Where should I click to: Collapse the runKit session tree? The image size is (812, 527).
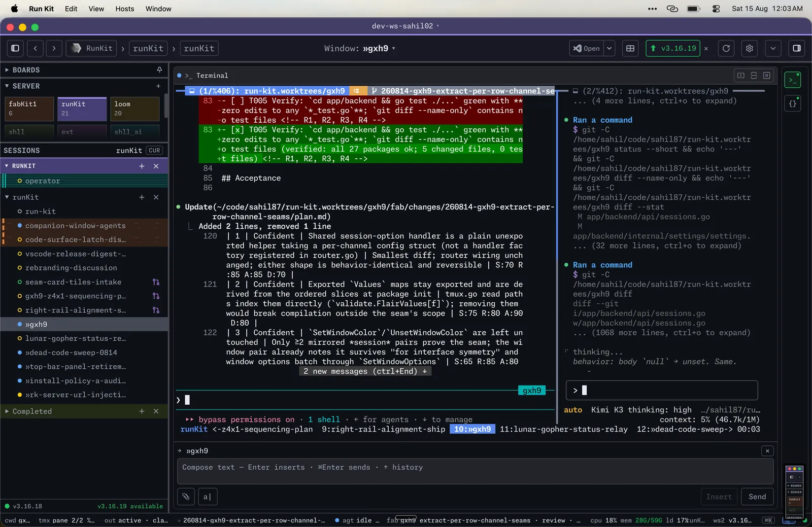point(7,197)
